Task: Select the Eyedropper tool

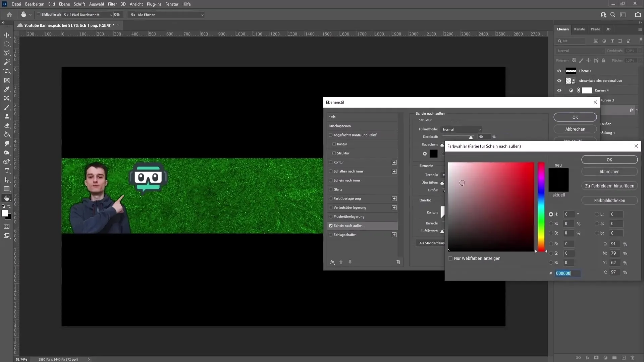Action: (7, 89)
